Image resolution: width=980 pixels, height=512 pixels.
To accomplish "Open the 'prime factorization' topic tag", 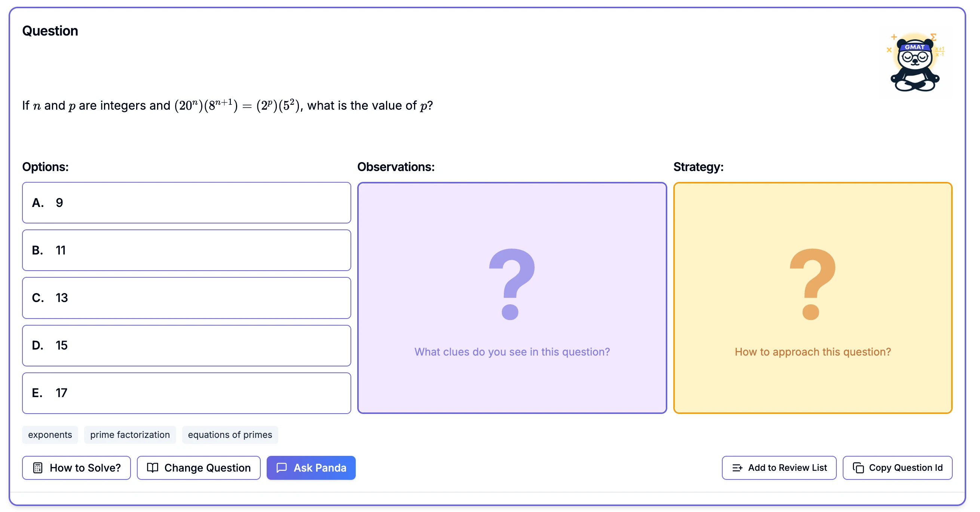I will click(x=130, y=435).
